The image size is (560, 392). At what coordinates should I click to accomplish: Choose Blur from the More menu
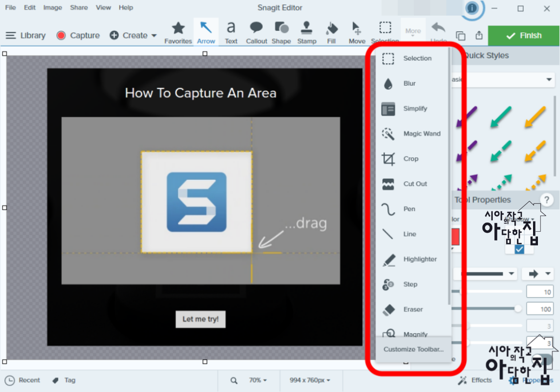pyautogui.click(x=412, y=83)
